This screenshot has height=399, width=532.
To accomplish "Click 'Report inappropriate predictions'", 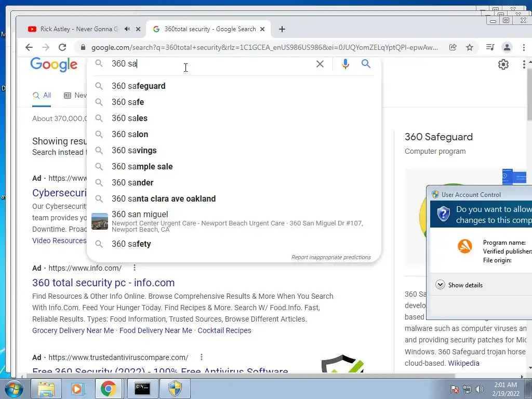I will coord(331,257).
